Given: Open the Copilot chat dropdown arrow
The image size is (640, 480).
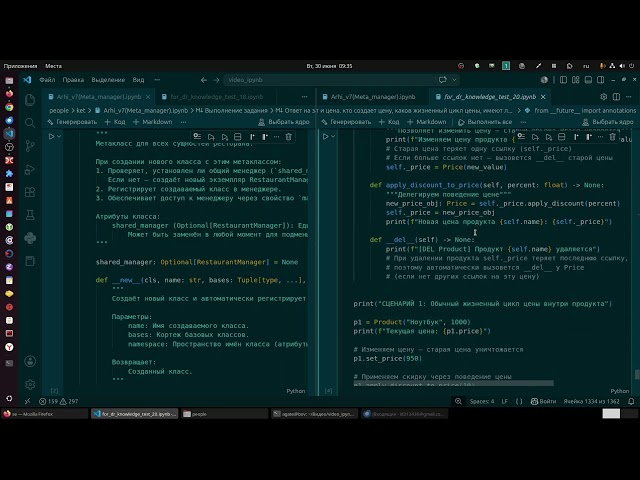Looking at the screenshot, I should 454,80.
